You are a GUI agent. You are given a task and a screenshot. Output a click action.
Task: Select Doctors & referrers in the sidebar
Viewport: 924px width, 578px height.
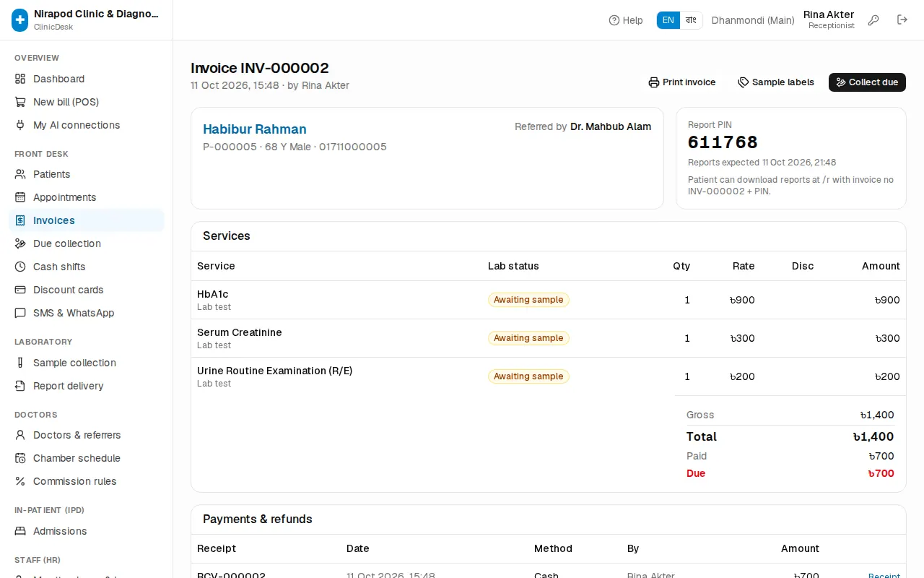point(87,435)
